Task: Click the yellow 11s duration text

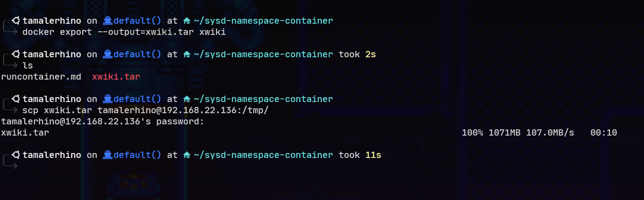Action: point(373,155)
